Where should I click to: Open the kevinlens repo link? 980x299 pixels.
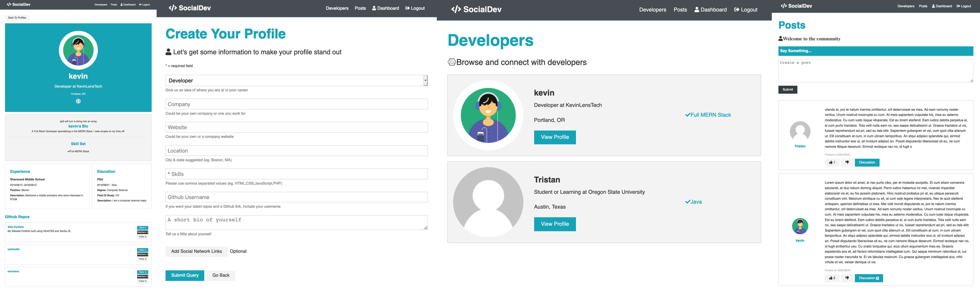point(13,271)
